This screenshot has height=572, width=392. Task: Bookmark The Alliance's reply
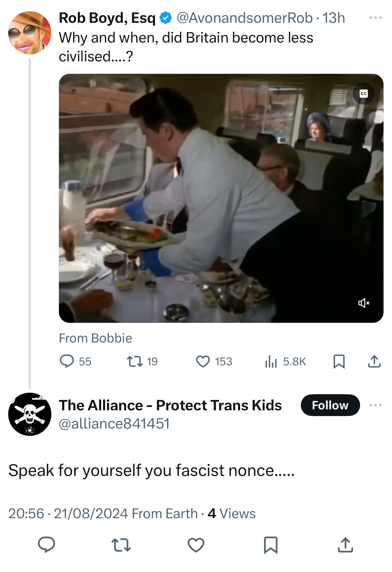click(271, 544)
